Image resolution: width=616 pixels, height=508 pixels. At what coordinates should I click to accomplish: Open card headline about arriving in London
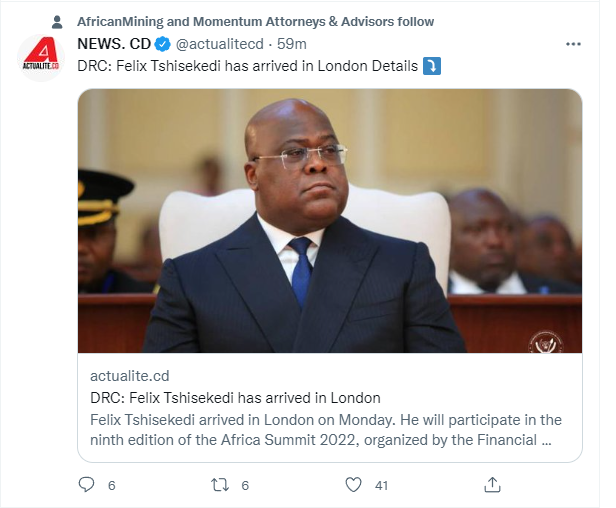[235, 397]
